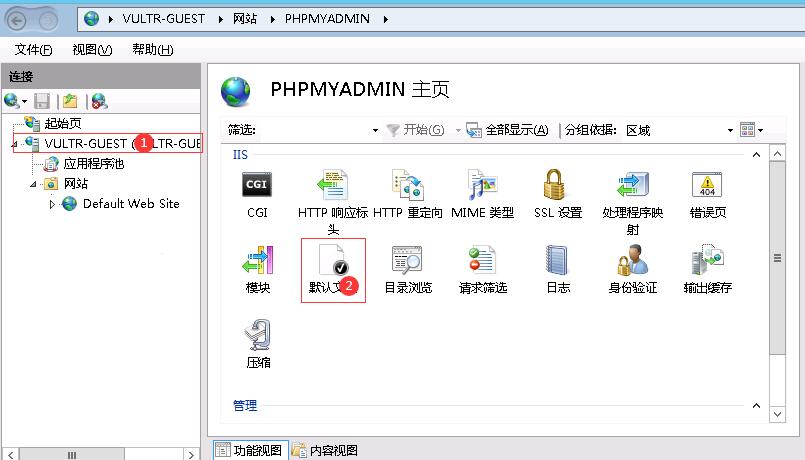Select 应用程序池 tree item
Image resolution: width=805 pixels, height=460 pixels.
(93, 164)
